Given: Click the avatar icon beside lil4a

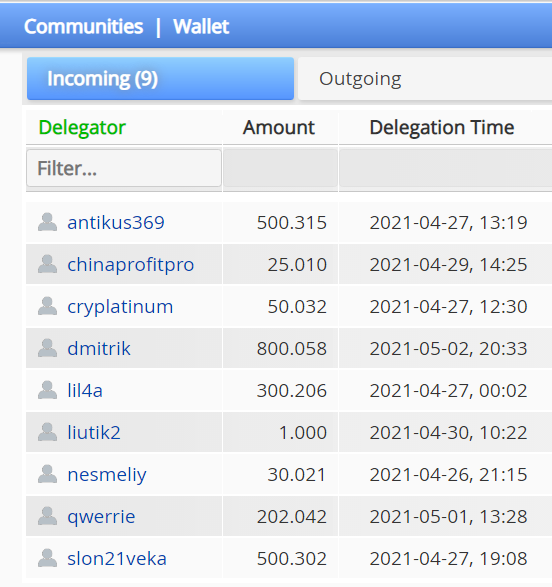Looking at the screenshot, I should [x=48, y=390].
